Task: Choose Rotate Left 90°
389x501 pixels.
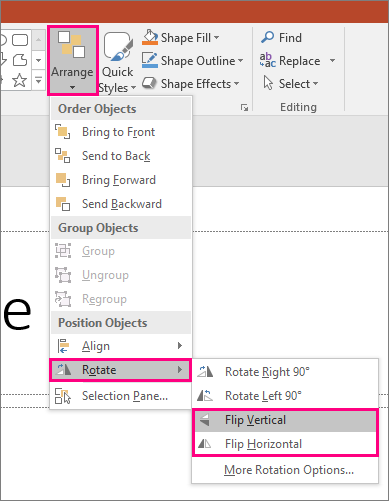Action: [285, 396]
